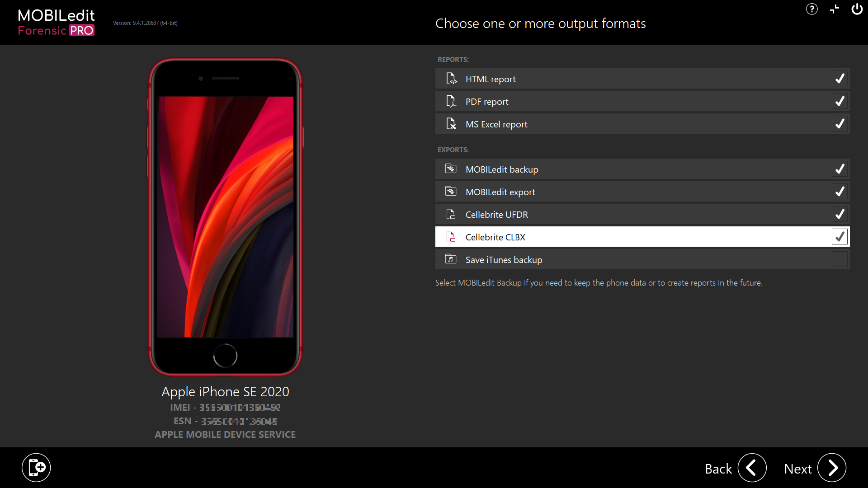This screenshot has width=868, height=488.
Task: Click the PDF report file icon
Action: pos(451,101)
